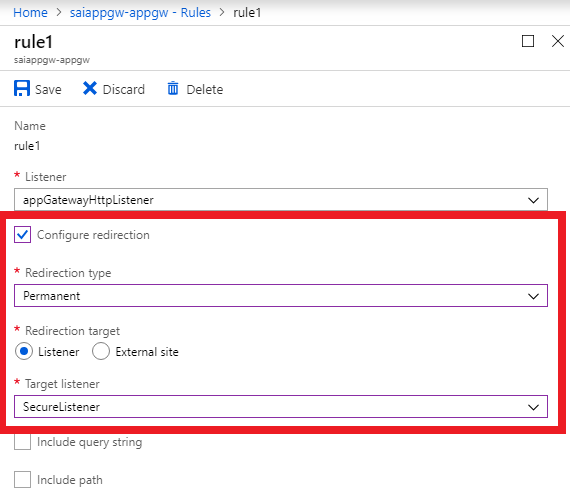The height and width of the screenshot is (504, 570).
Task: Click the rule1 name value
Action: 27,146
